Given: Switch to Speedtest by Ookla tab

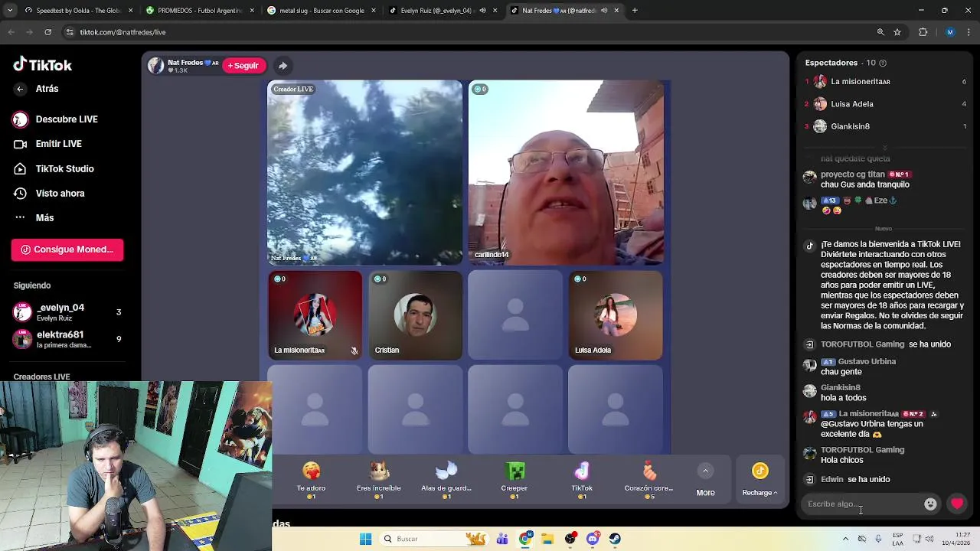Looking at the screenshot, I should pyautogui.click(x=79, y=11).
